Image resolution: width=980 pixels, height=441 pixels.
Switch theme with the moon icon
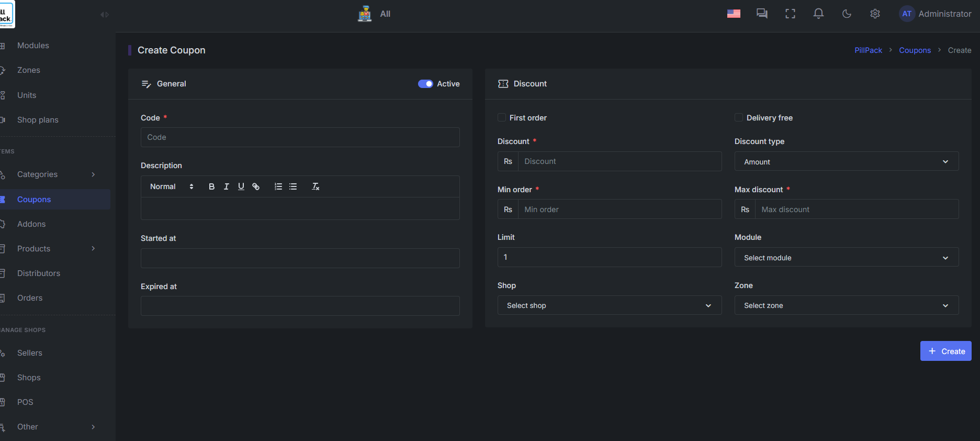coord(847,14)
